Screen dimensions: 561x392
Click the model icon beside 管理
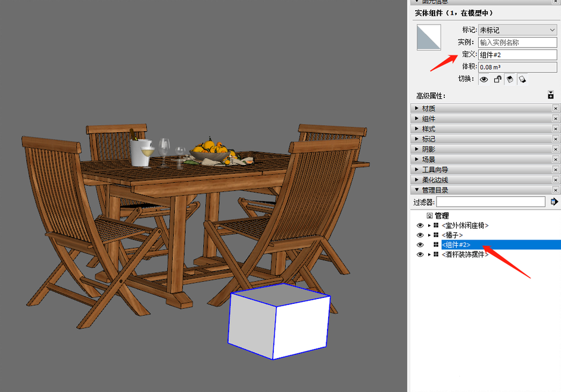pos(429,216)
